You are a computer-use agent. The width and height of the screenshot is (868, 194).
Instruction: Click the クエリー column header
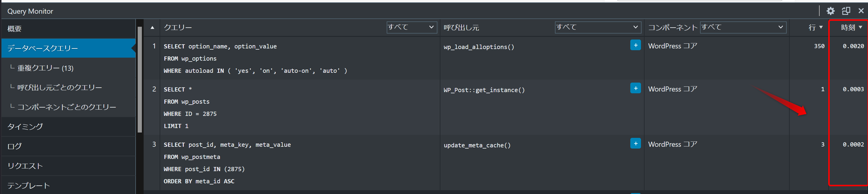[178, 28]
